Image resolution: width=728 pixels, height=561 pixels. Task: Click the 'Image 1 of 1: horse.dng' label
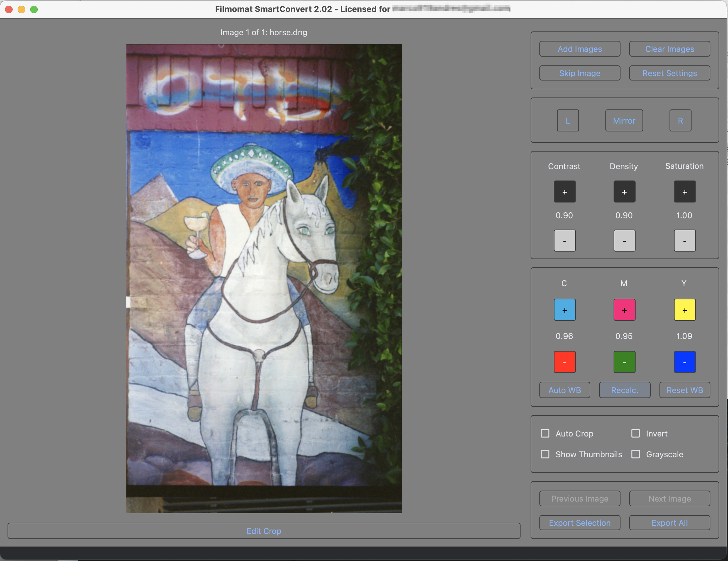[264, 32]
